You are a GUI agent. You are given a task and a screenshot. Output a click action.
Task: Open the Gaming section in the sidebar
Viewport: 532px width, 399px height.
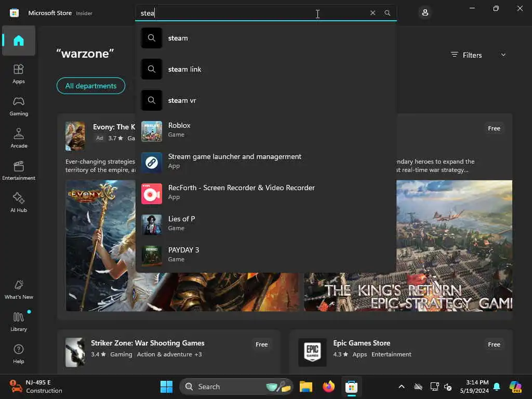19,106
